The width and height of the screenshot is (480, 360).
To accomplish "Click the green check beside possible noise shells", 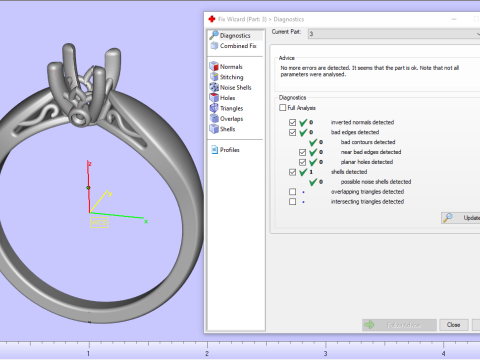I will (313, 182).
